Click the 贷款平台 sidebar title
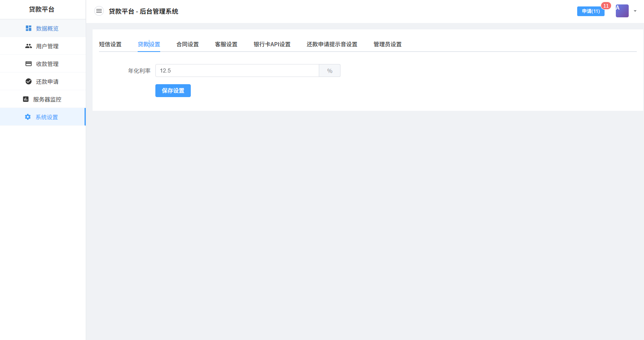 click(x=42, y=9)
